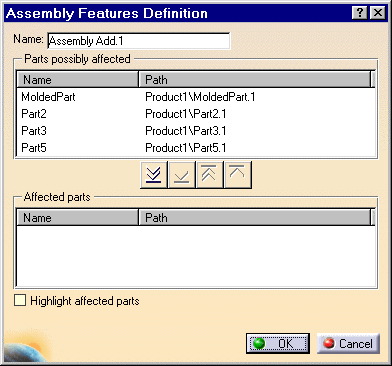Close the Assembly Features Definition dialog
The height and width of the screenshot is (366, 392).
[378, 13]
